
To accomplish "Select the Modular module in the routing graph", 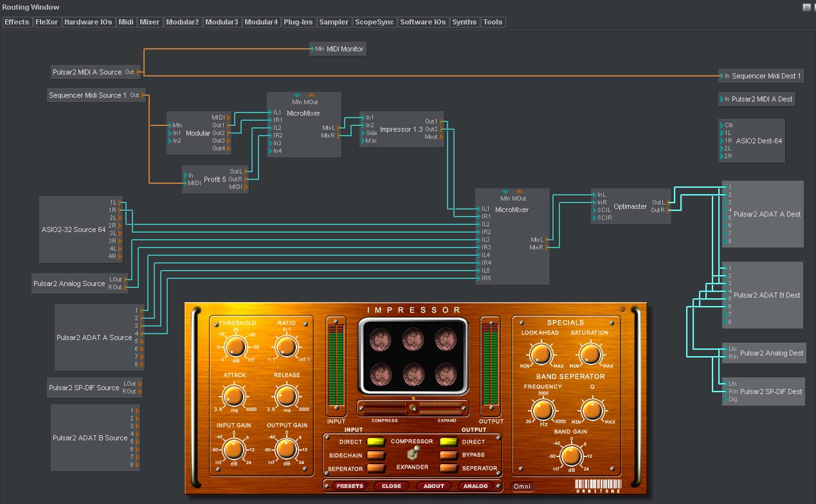I will 197,133.
